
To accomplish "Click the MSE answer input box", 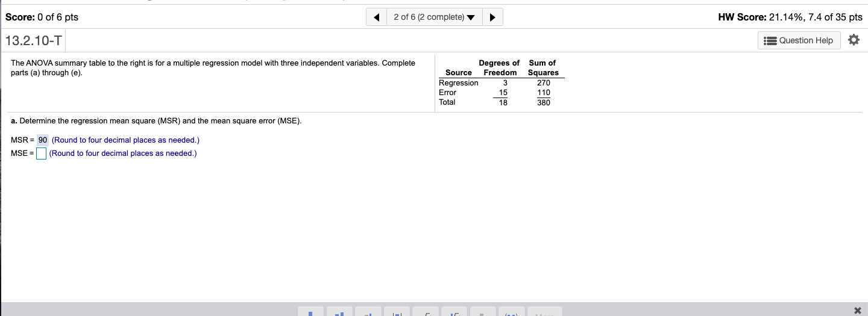I will [x=41, y=153].
